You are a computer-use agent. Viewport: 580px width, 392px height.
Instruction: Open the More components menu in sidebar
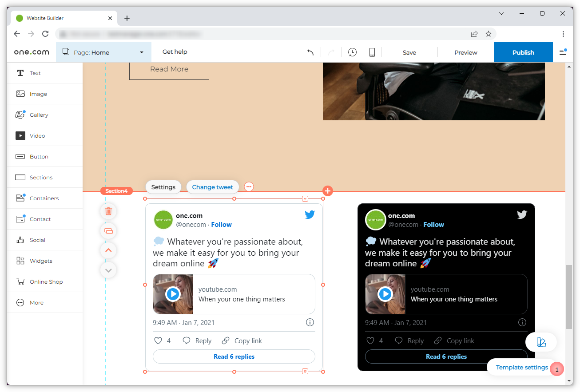(45, 303)
